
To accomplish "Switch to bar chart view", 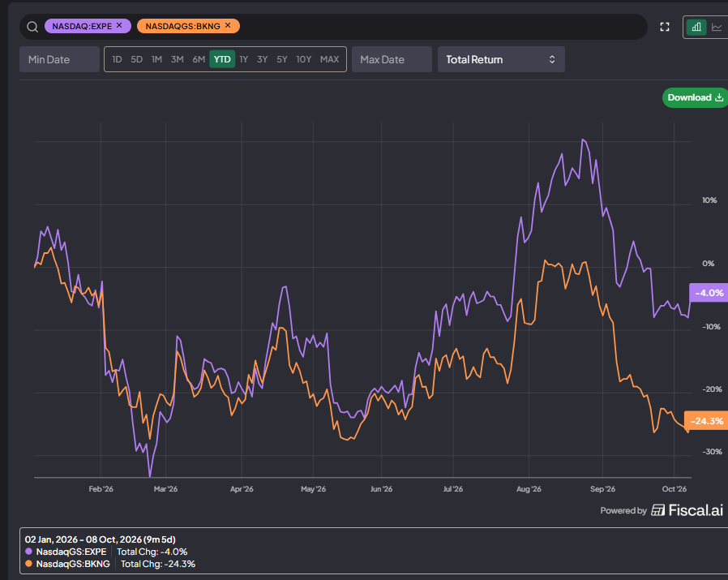I will click(696, 27).
